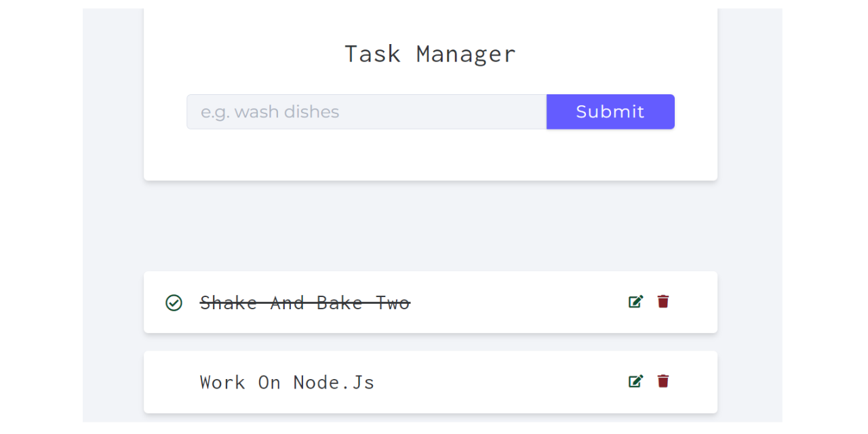Click the Task Manager heading
This screenshot has height=434, width=868.
click(x=430, y=54)
